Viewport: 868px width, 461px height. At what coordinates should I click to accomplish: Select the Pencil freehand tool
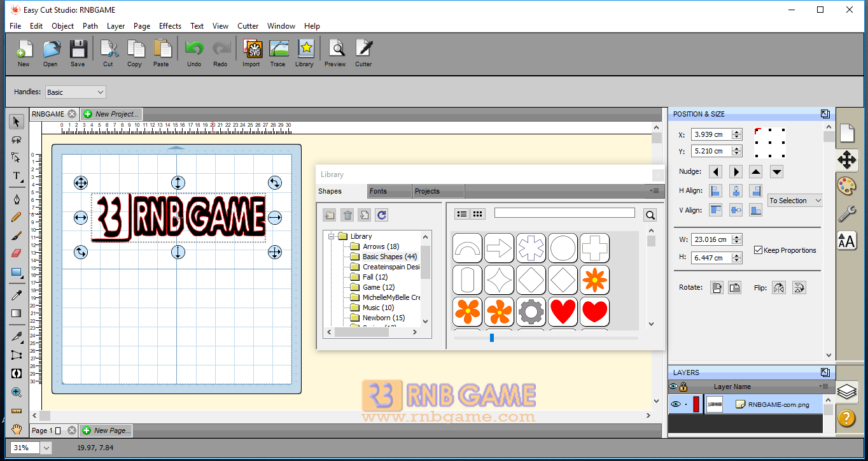17,217
